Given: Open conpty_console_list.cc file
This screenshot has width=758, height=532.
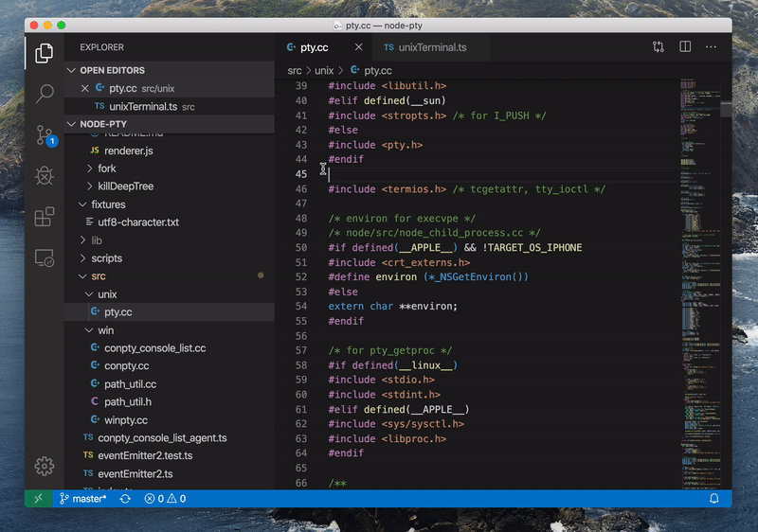Looking at the screenshot, I should (x=170, y=348).
